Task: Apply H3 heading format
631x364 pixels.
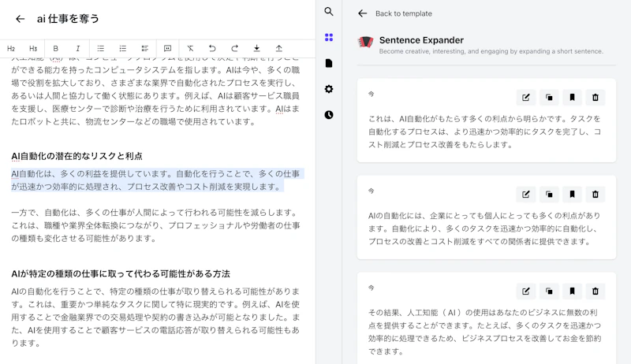Action: [33, 49]
